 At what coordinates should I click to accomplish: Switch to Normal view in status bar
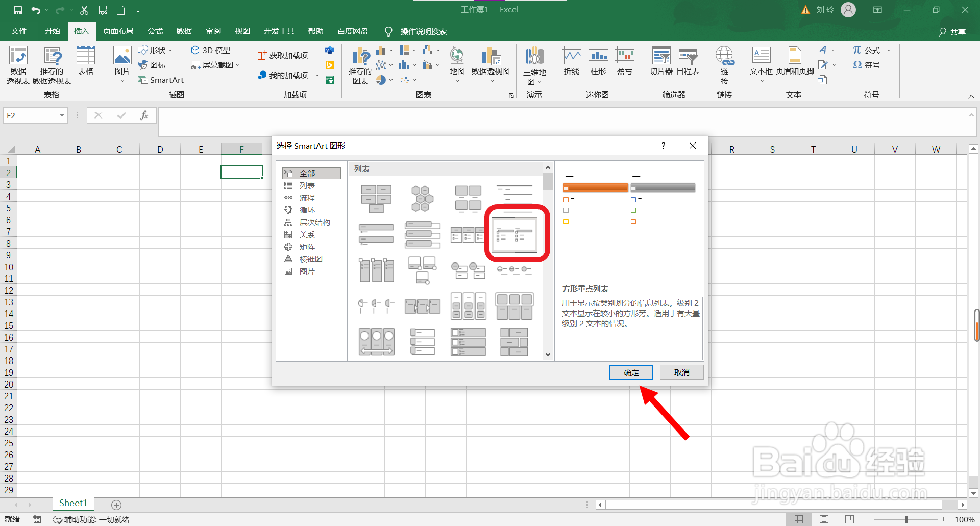tap(799, 519)
